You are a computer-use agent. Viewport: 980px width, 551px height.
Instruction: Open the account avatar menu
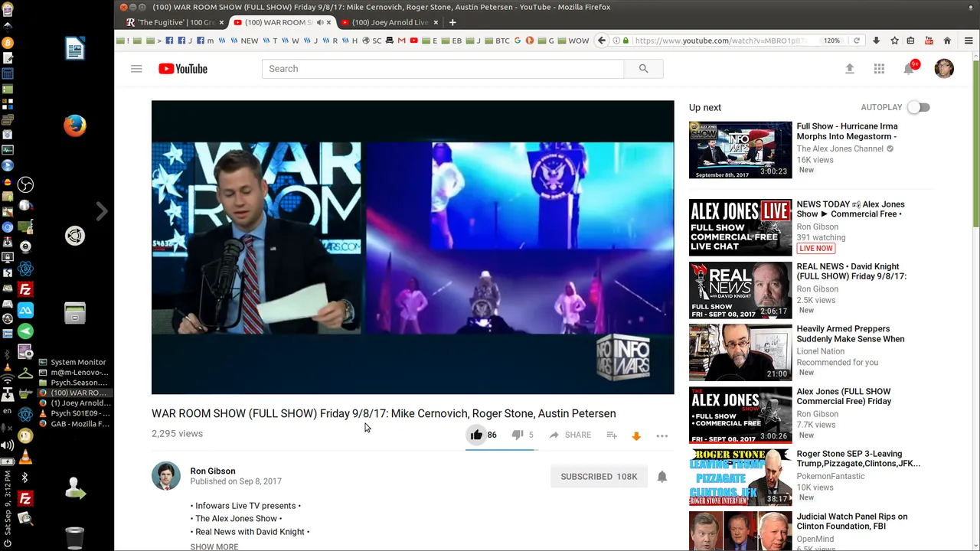coord(944,69)
